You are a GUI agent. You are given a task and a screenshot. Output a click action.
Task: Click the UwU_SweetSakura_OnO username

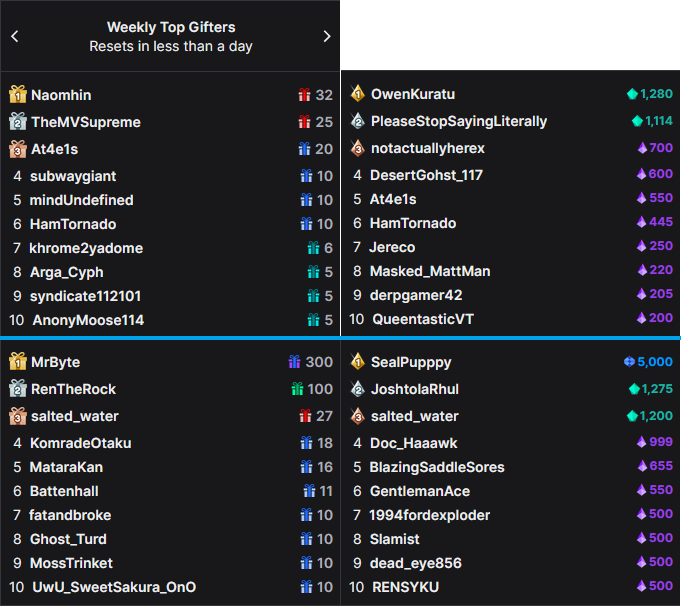coord(114,587)
